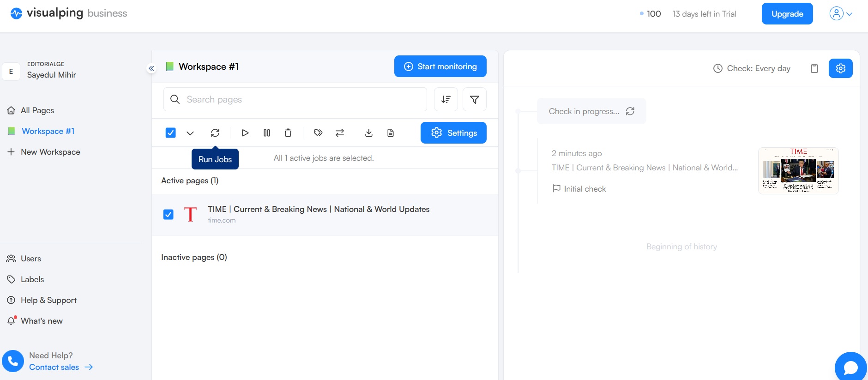Expand the selection options chevron
The height and width of the screenshot is (380, 868).
pos(190,133)
